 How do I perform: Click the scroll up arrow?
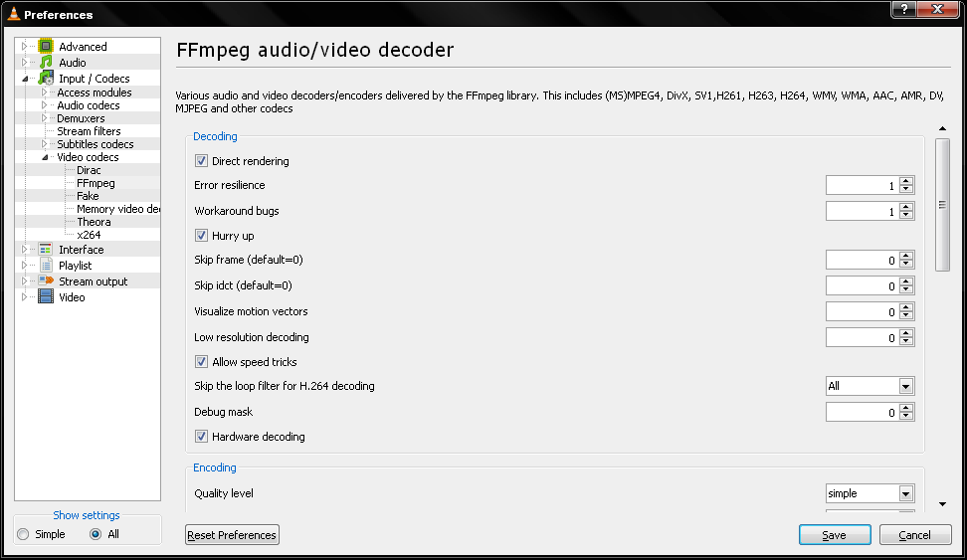pyautogui.click(x=942, y=129)
